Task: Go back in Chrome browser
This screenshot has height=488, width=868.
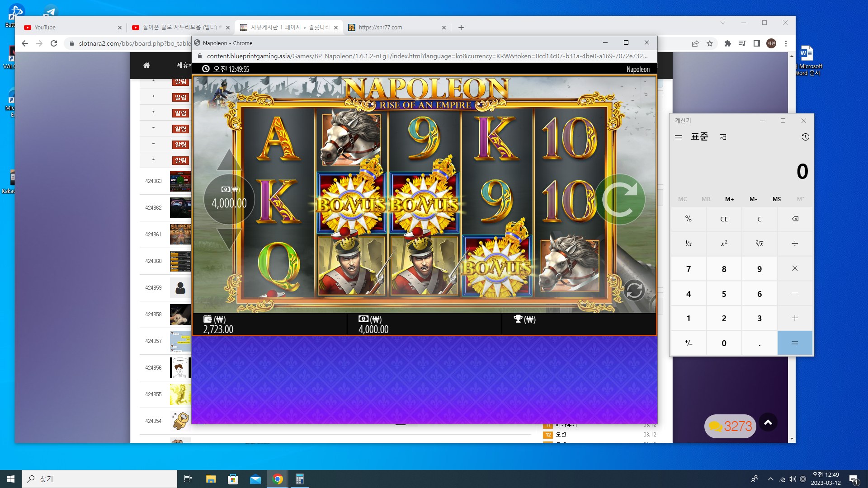Action: click(25, 43)
